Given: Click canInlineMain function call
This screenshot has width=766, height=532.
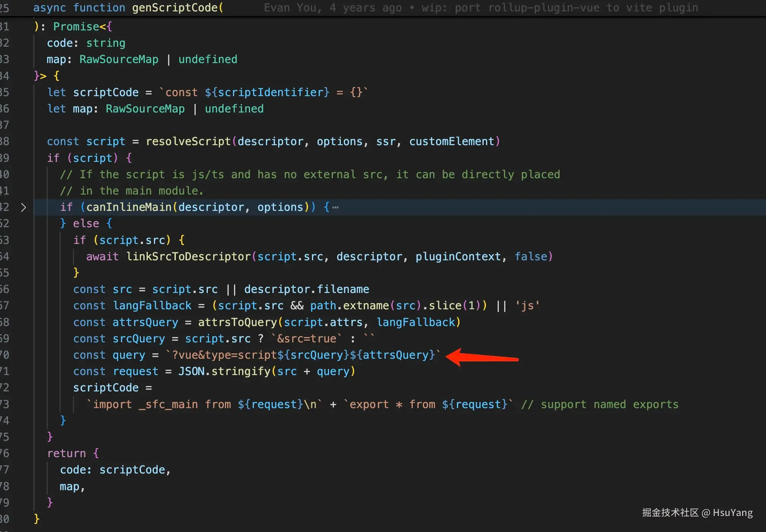Looking at the screenshot, I should pyautogui.click(x=129, y=207).
